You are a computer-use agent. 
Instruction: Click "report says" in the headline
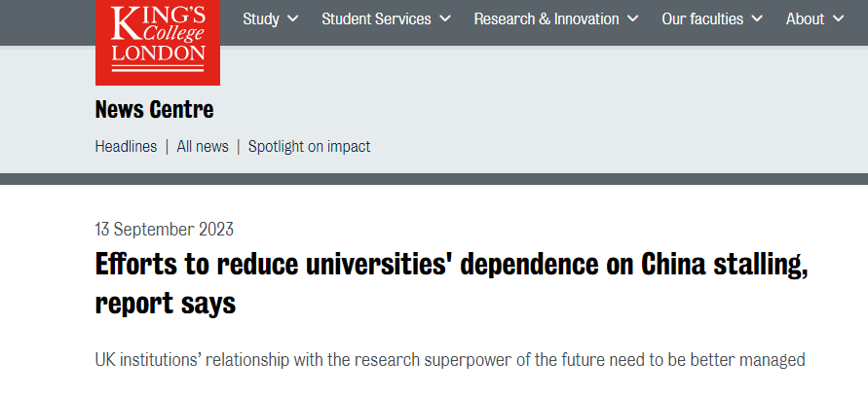[165, 304]
